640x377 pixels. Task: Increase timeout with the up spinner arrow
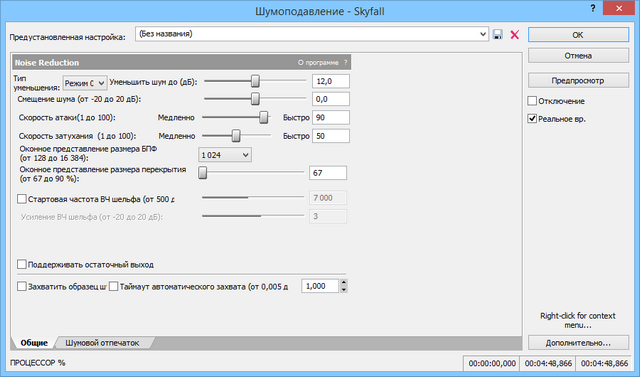[344, 283]
